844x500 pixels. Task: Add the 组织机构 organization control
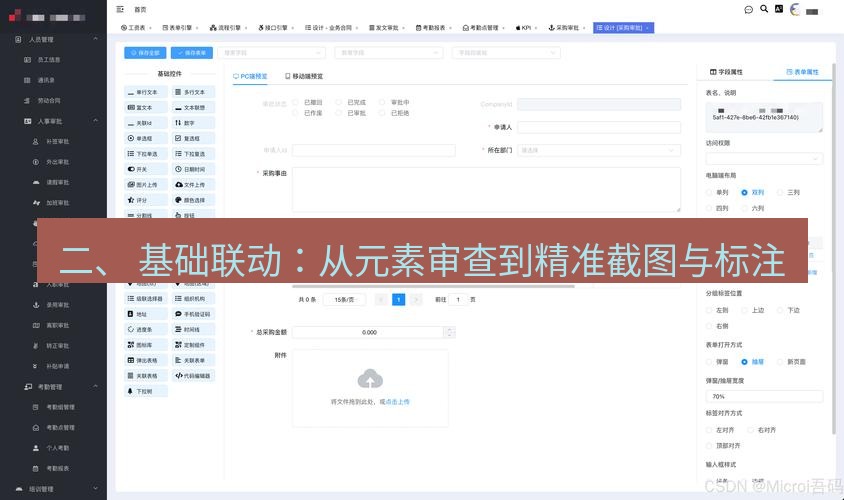coord(193,299)
